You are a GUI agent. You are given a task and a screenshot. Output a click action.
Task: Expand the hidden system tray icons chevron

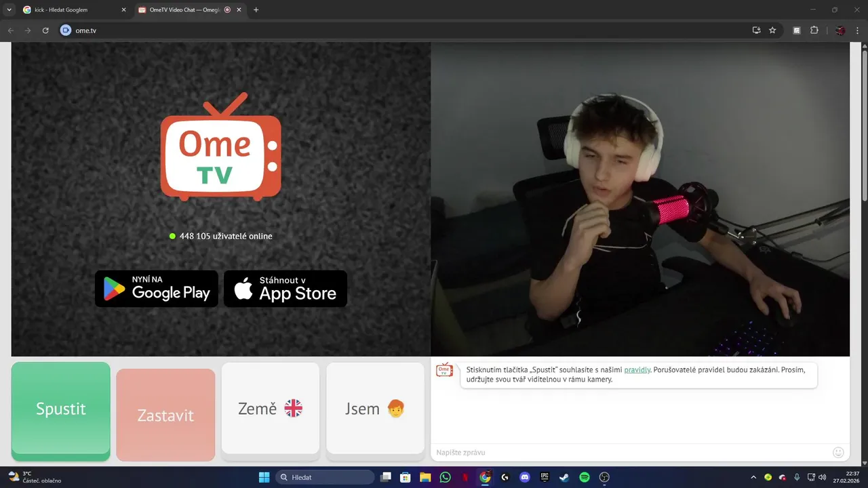(x=753, y=477)
